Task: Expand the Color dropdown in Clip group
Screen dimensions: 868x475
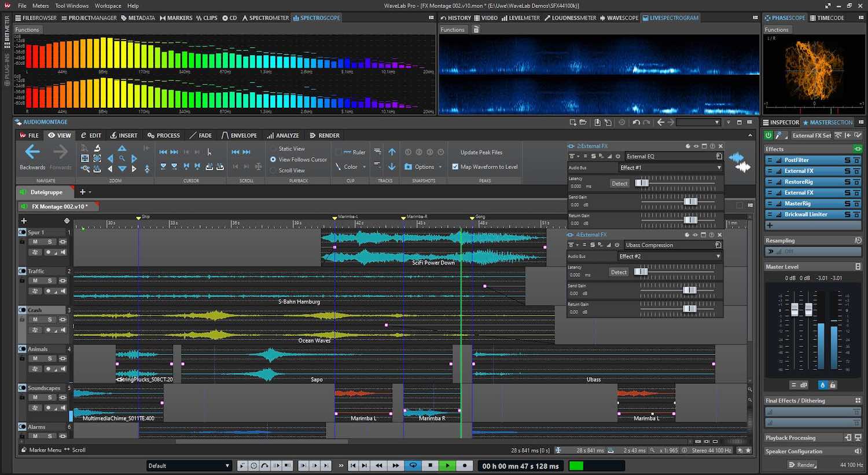Action: click(365, 167)
